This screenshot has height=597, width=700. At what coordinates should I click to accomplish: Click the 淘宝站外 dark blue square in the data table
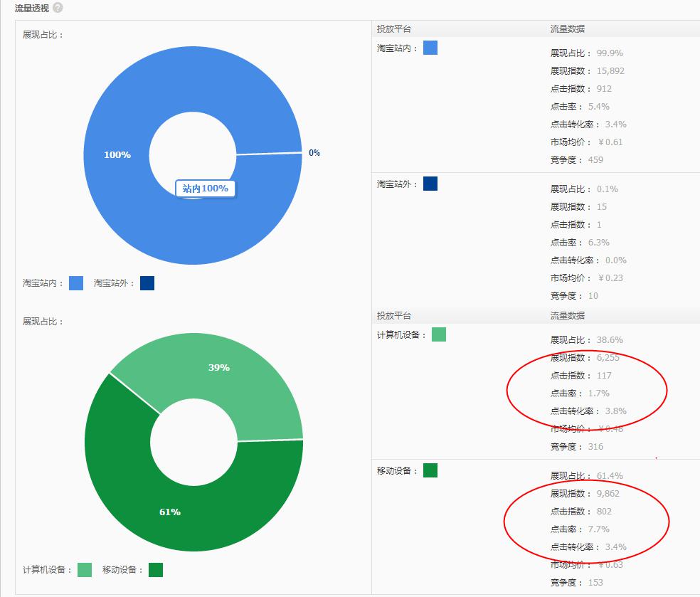(x=430, y=184)
